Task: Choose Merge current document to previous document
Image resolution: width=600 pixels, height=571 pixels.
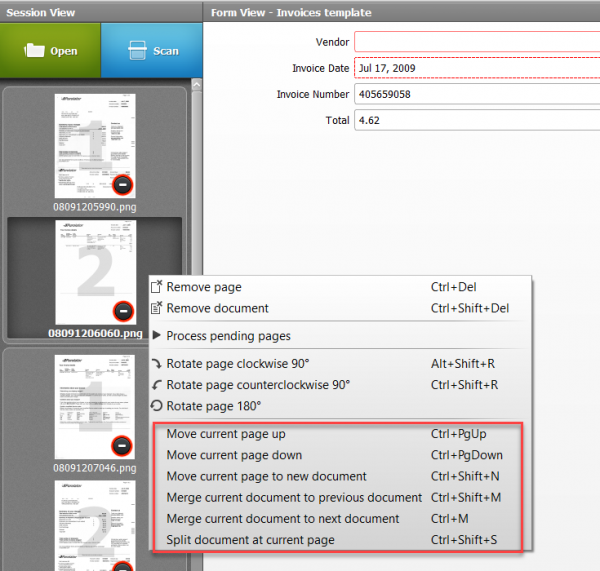Action: point(340,498)
